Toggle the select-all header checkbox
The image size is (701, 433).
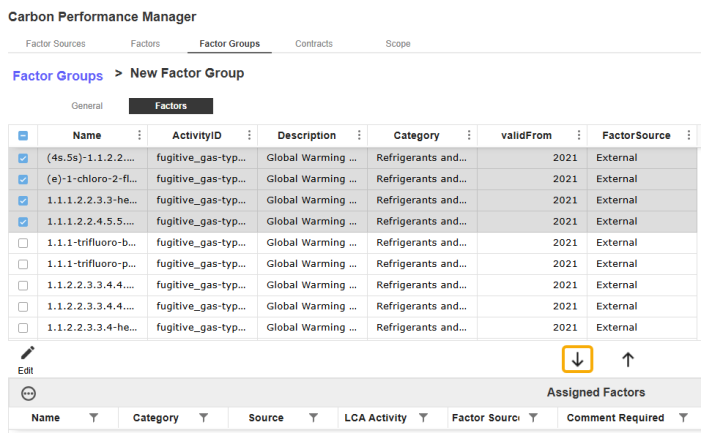tap(23, 135)
